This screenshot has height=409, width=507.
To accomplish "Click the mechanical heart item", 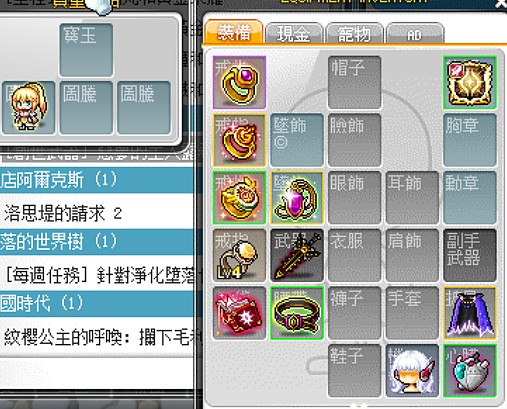I will pos(470,371).
